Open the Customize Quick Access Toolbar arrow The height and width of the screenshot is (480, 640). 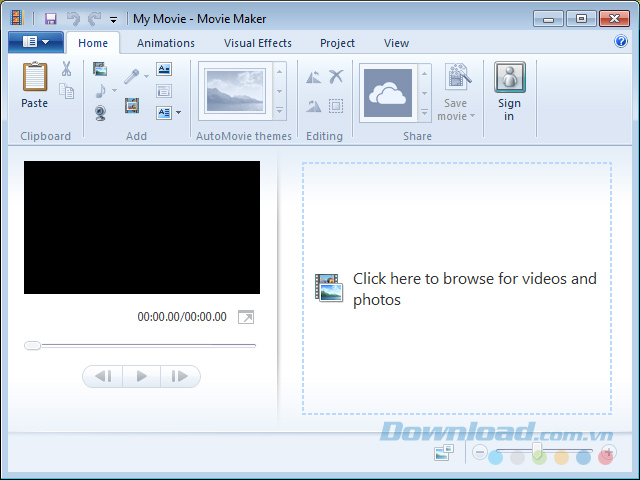(114, 19)
